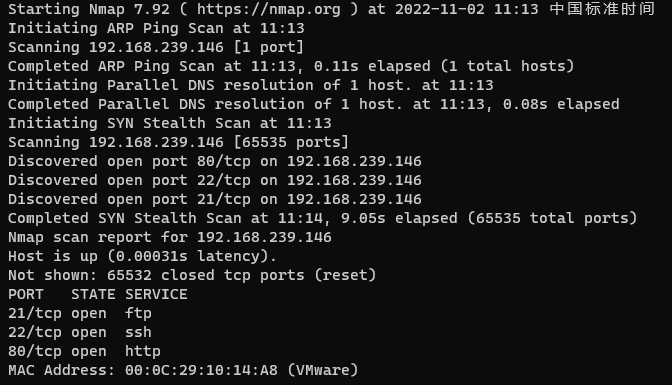This screenshot has height=385, width=672.
Task: Click the '22/tcp open ssh' row
Action: [80, 332]
